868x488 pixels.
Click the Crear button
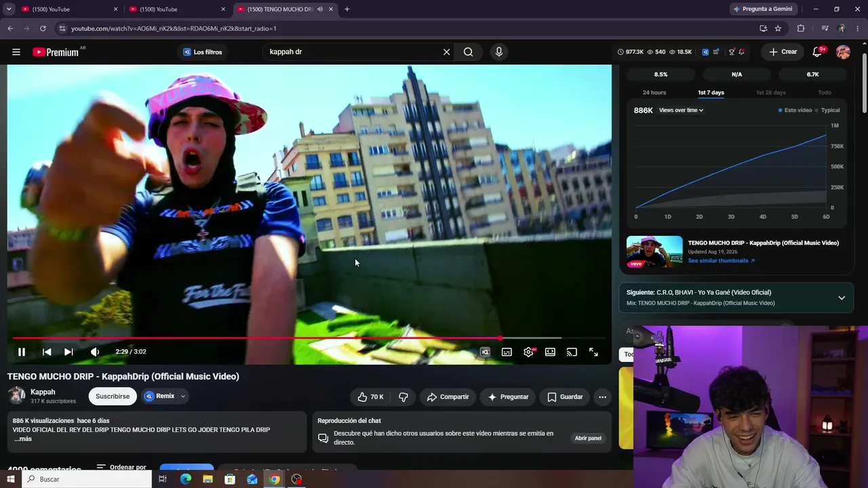tap(783, 52)
